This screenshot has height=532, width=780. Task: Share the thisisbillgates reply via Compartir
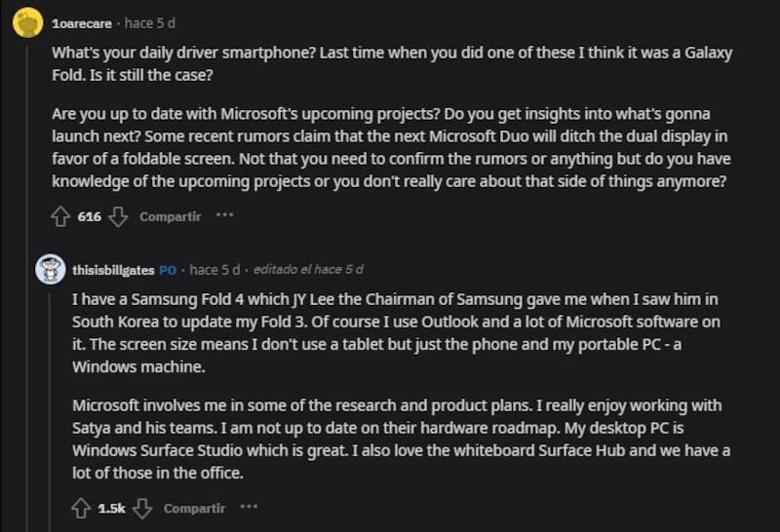(x=194, y=509)
